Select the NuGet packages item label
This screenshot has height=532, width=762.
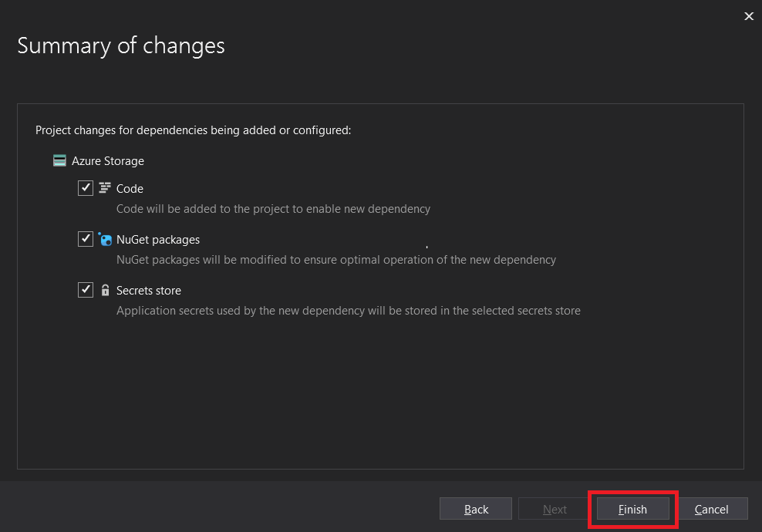pos(158,240)
